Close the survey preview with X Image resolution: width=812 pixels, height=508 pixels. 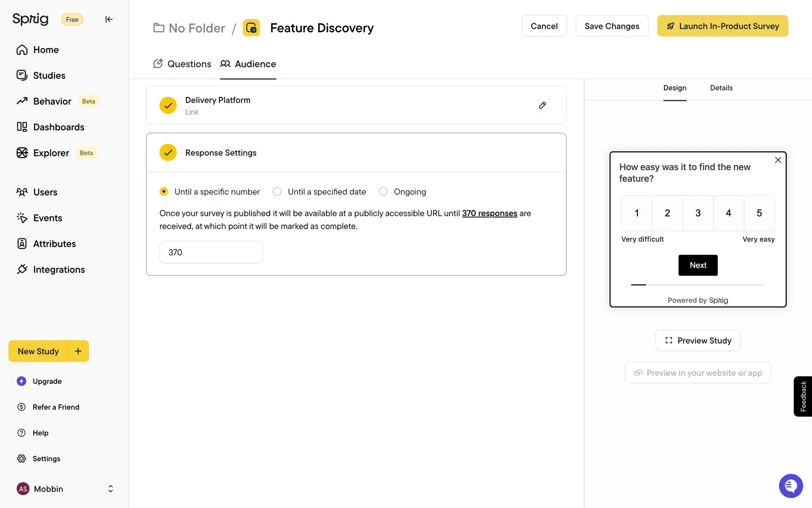[x=778, y=160]
